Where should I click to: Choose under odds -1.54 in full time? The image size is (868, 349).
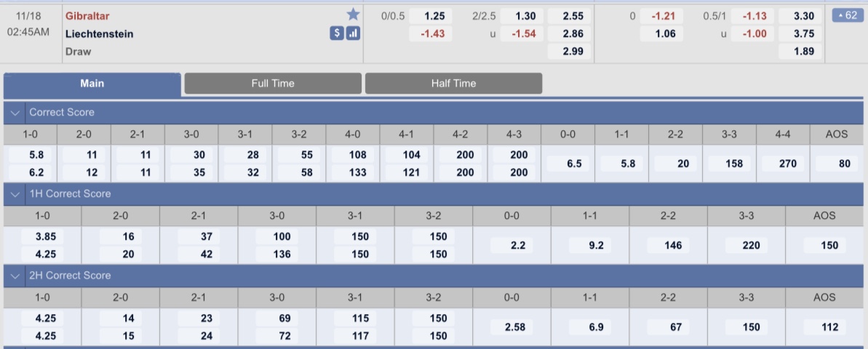coord(522,33)
